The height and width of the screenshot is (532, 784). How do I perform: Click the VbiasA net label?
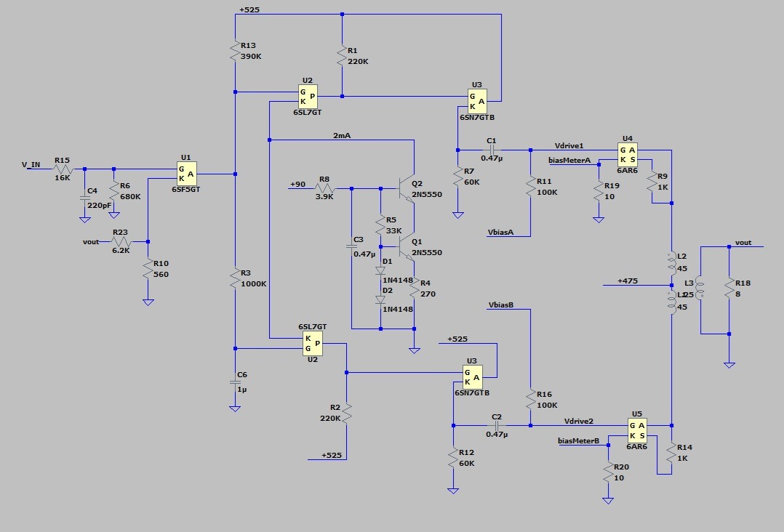[500, 233]
